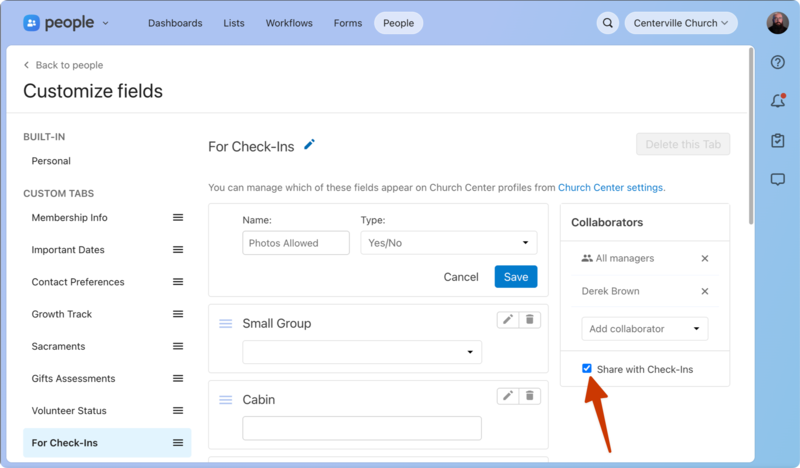Select the Sacraments custom tab
This screenshot has height=468, width=800.
click(58, 346)
